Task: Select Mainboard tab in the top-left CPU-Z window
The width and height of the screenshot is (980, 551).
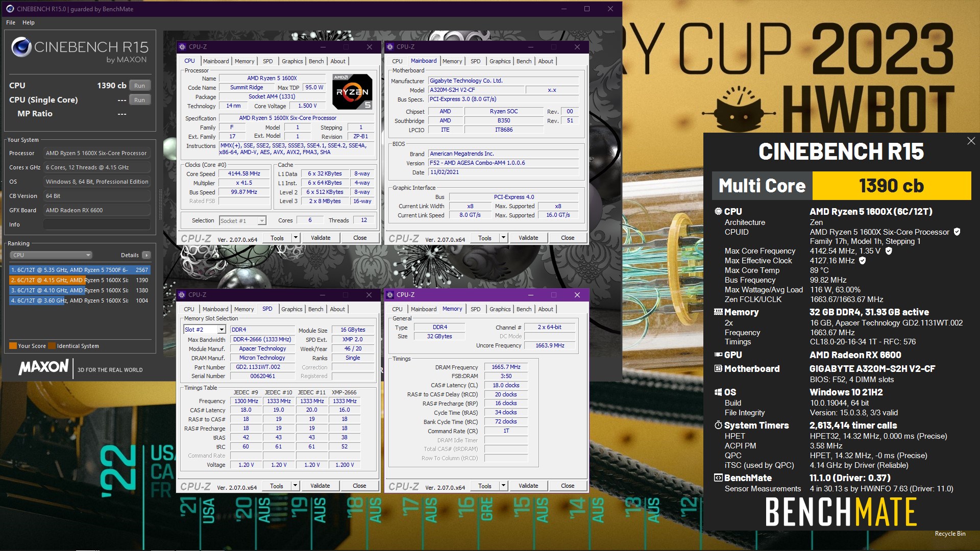Action: click(216, 61)
